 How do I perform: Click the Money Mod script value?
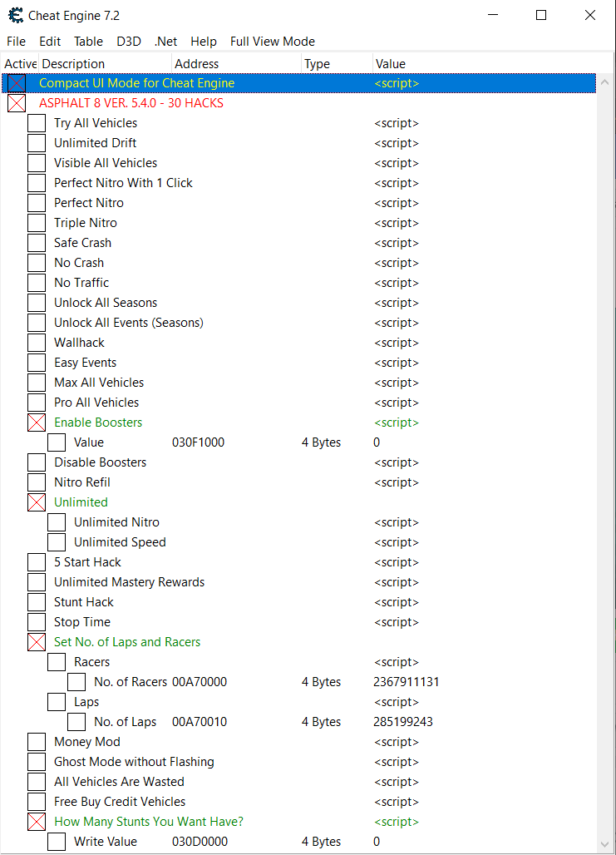(x=397, y=742)
